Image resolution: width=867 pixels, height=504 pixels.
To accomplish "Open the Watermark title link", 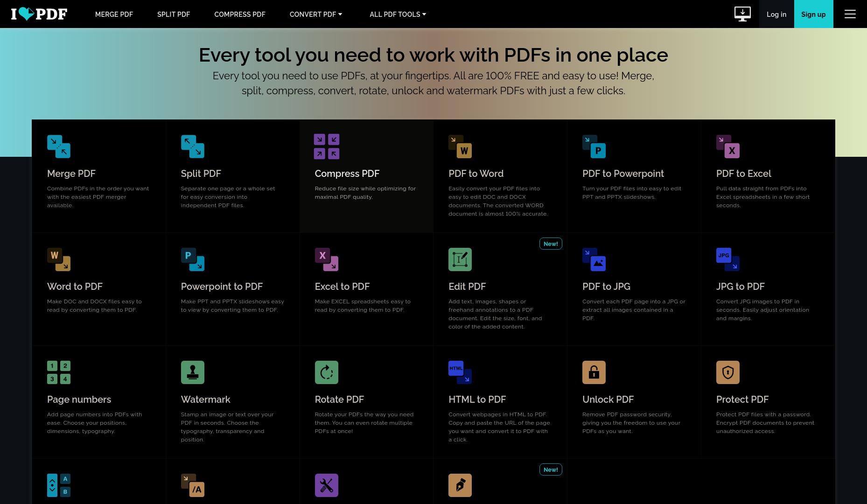I will (206, 399).
